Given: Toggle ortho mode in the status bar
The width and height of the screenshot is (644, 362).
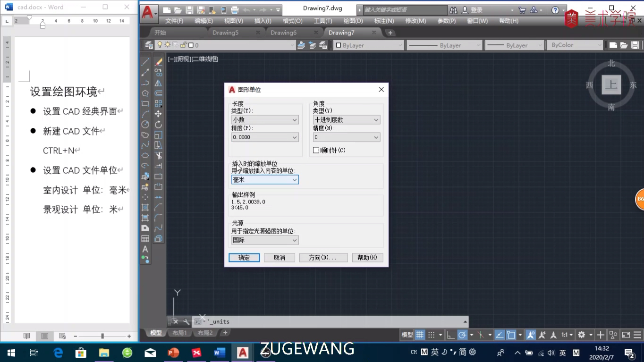Looking at the screenshot, I should (451, 335).
